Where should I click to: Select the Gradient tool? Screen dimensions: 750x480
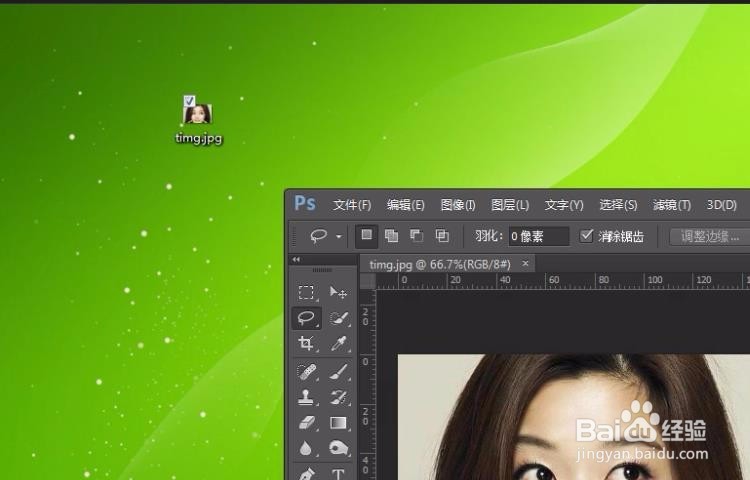click(338, 423)
